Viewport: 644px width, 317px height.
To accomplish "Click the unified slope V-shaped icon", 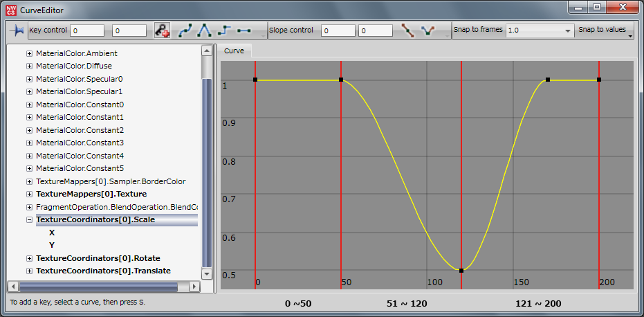I will [428, 31].
